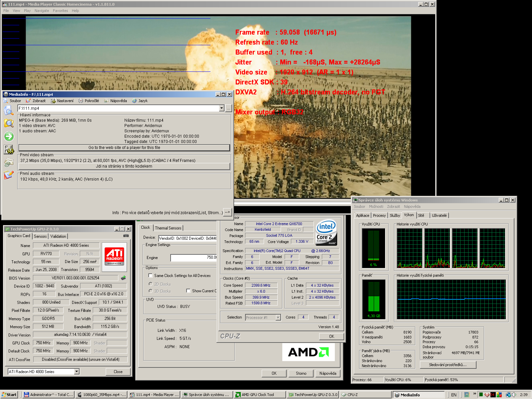
Task: Click Go to the web site of a player button
Action: [x=124, y=148]
